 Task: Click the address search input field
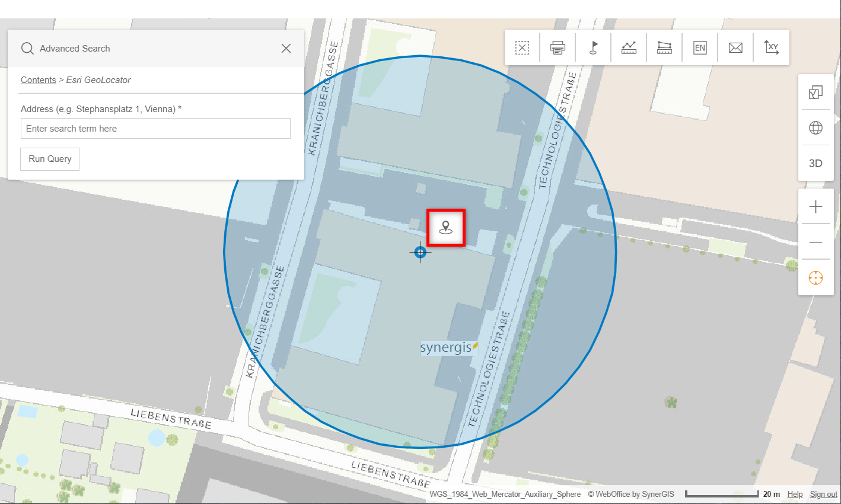tap(155, 129)
